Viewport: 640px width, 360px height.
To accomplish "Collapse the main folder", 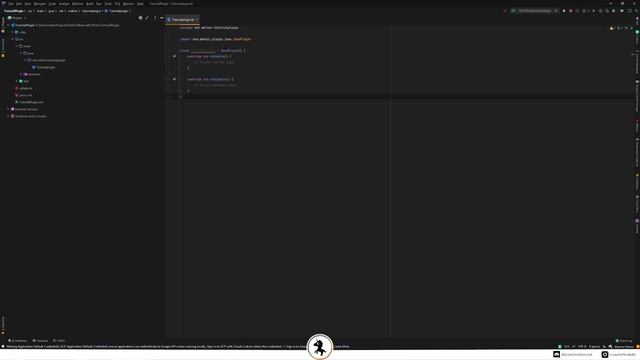I will (x=17, y=46).
